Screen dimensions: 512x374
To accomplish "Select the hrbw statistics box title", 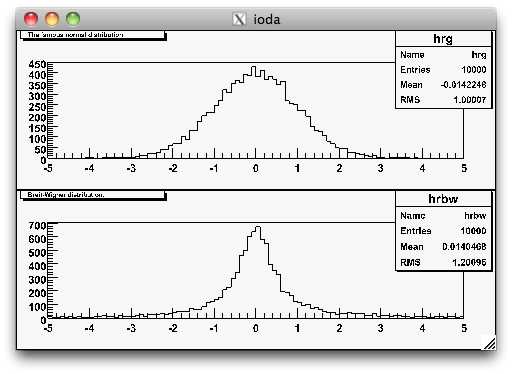I will tap(443, 199).
